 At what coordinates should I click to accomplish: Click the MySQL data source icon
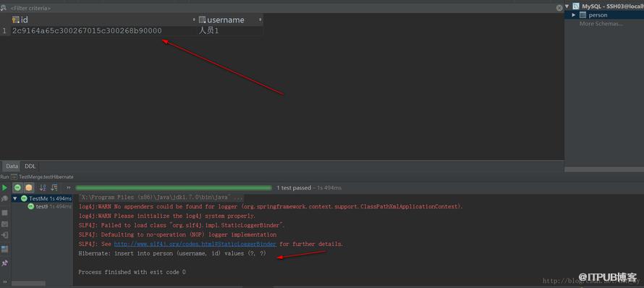point(576,7)
